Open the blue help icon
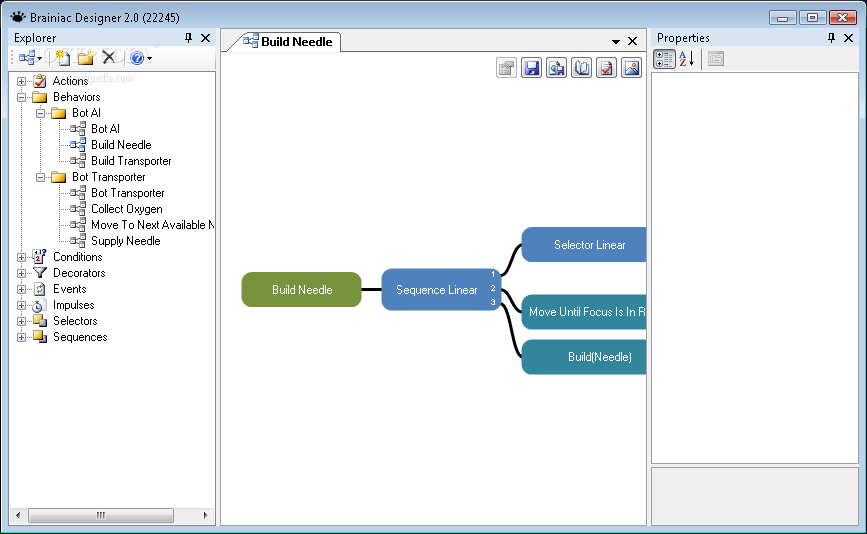Viewport: 867px width, 534px height. point(137,57)
